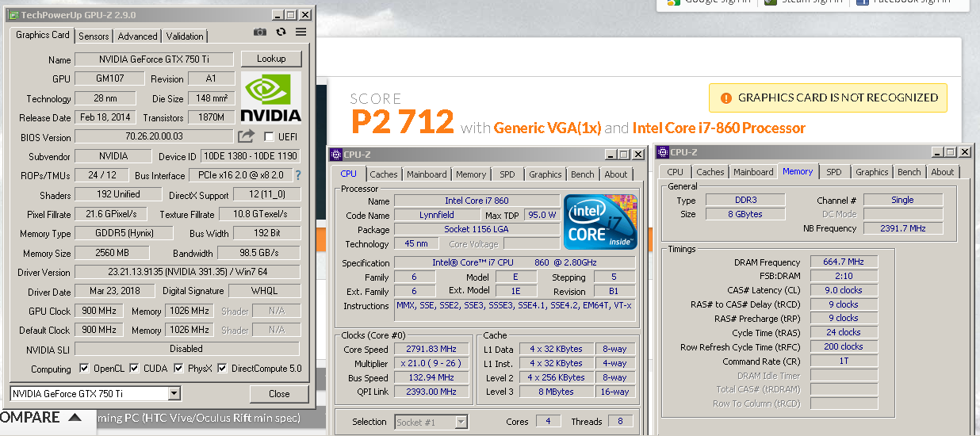Screen dimensions: 980x436
Task: Click the Driver Version field
Action: (188, 272)
